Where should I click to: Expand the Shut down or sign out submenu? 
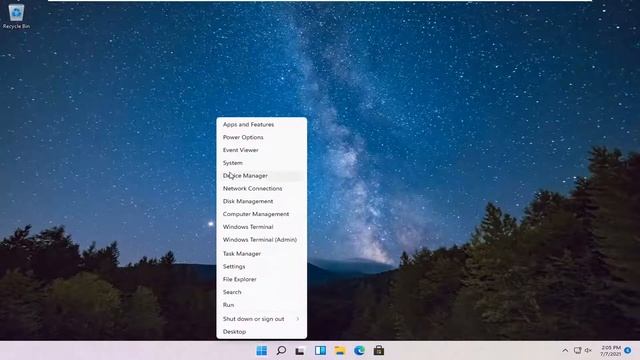click(262, 319)
